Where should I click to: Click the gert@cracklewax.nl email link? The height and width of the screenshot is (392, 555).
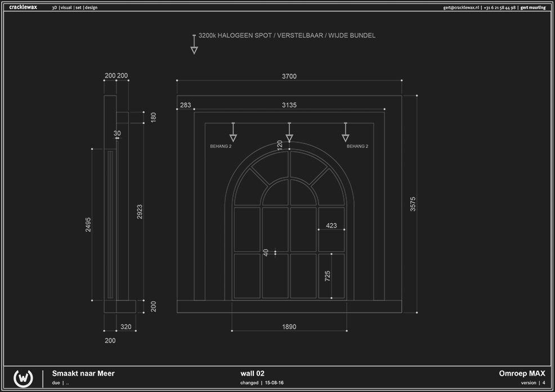click(460, 7)
